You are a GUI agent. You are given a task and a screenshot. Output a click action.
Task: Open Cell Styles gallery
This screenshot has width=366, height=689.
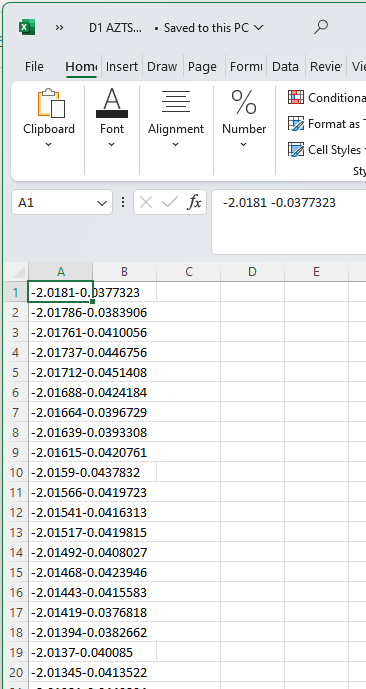tap(326, 149)
